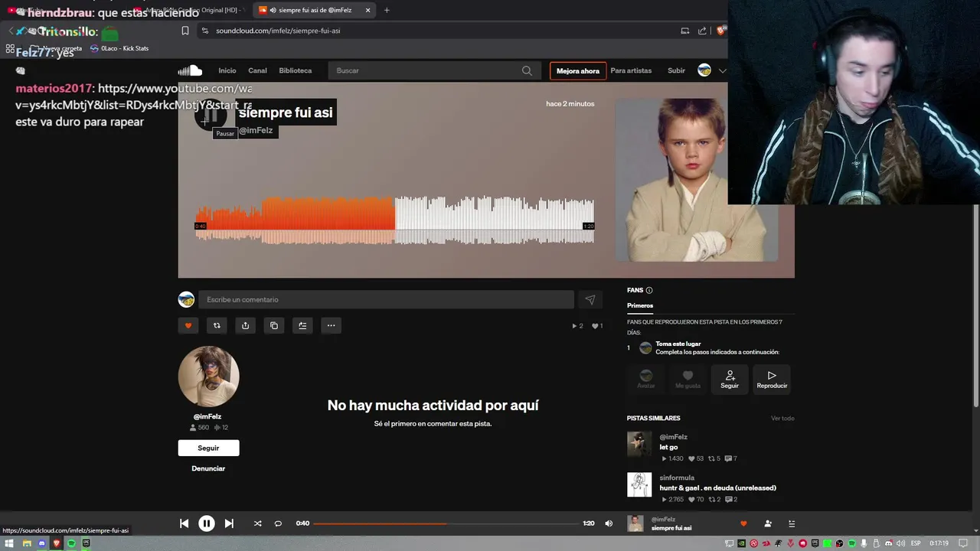Open the Windows Start menu
980x551 pixels.
10,543
